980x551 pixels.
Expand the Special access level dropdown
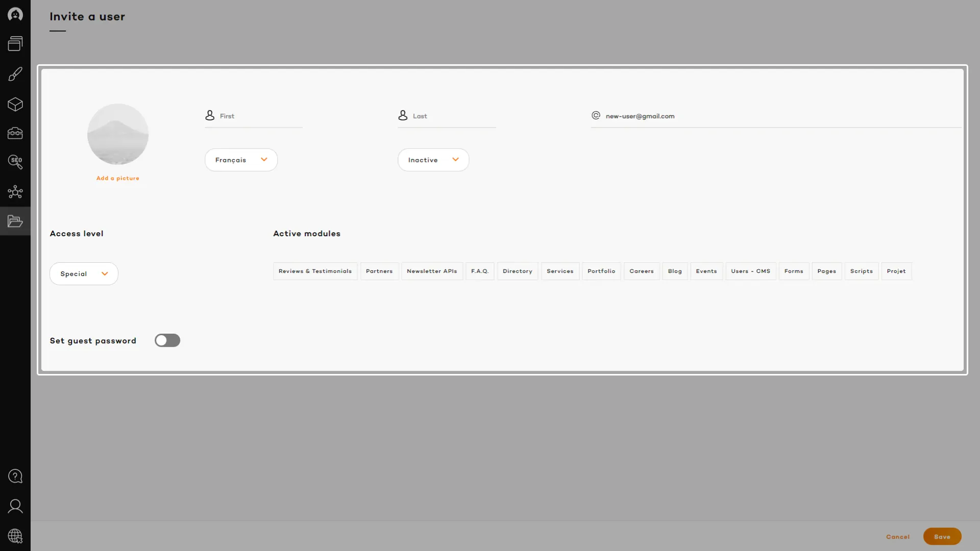84,273
